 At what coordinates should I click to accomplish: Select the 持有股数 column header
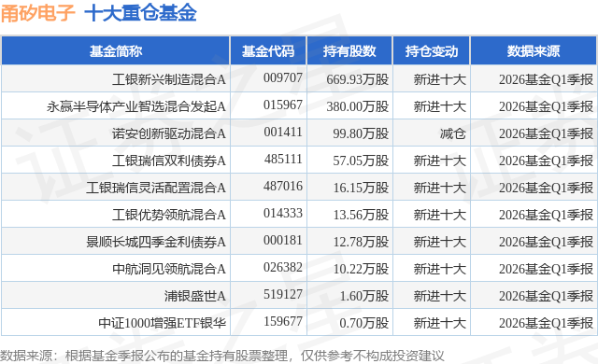coord(349,51)
